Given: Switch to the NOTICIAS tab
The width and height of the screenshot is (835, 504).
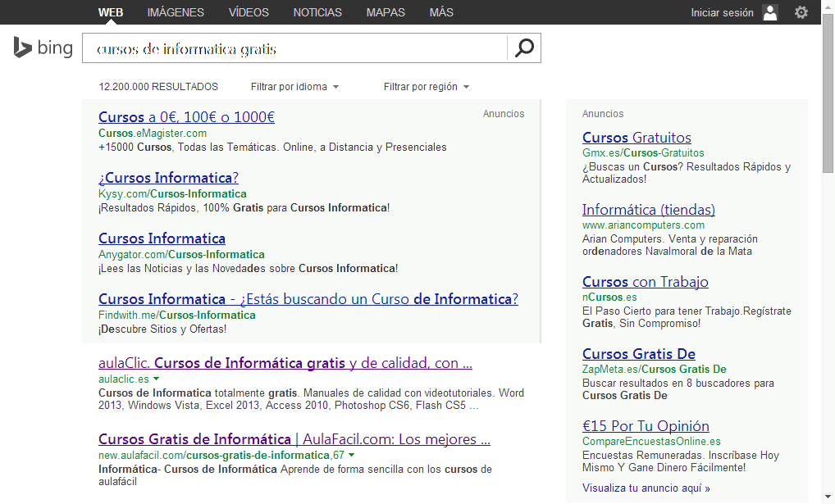Looking at the screenshot, I should coord(317,12).
